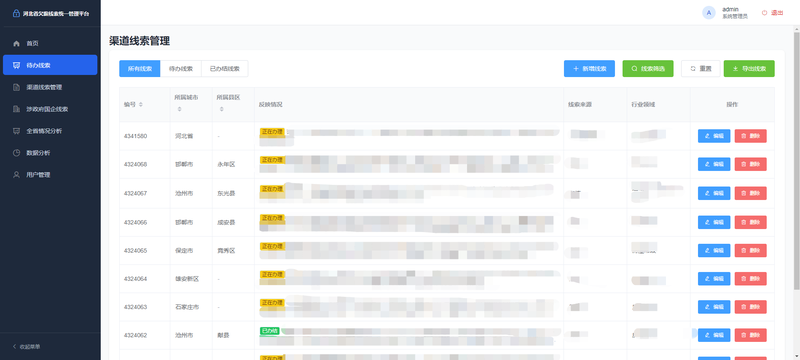Edit row 4324062
Image resolution: width=800 pixels, height=360 pixels.
coord(714,335)
